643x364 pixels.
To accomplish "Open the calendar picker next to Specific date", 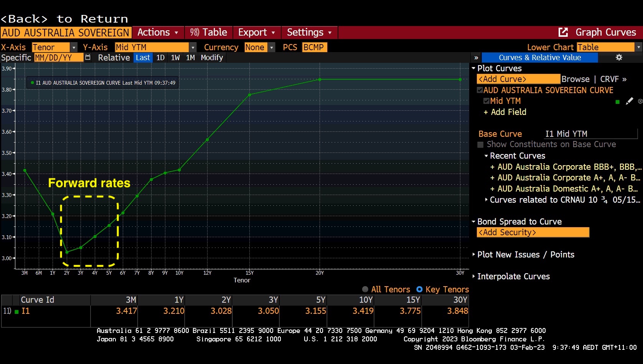I will tap(88, 57).
